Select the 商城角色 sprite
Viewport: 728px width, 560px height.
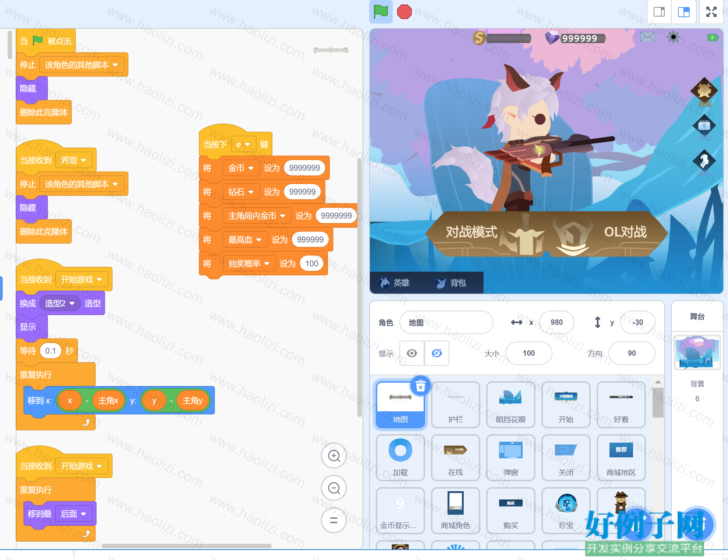click(455, 510)
